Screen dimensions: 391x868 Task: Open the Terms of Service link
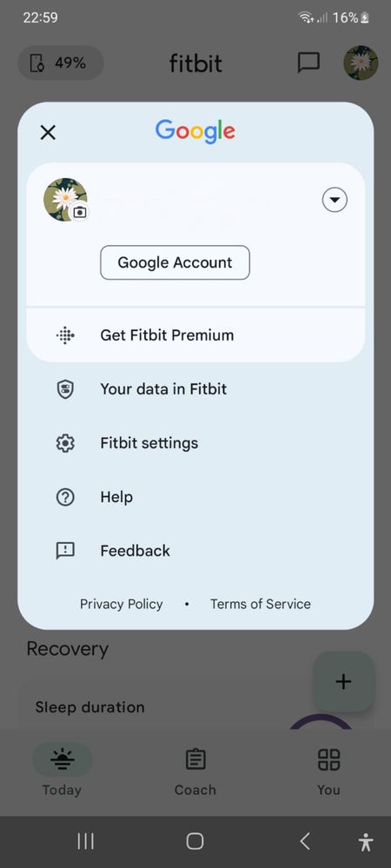tap(261, 604)
